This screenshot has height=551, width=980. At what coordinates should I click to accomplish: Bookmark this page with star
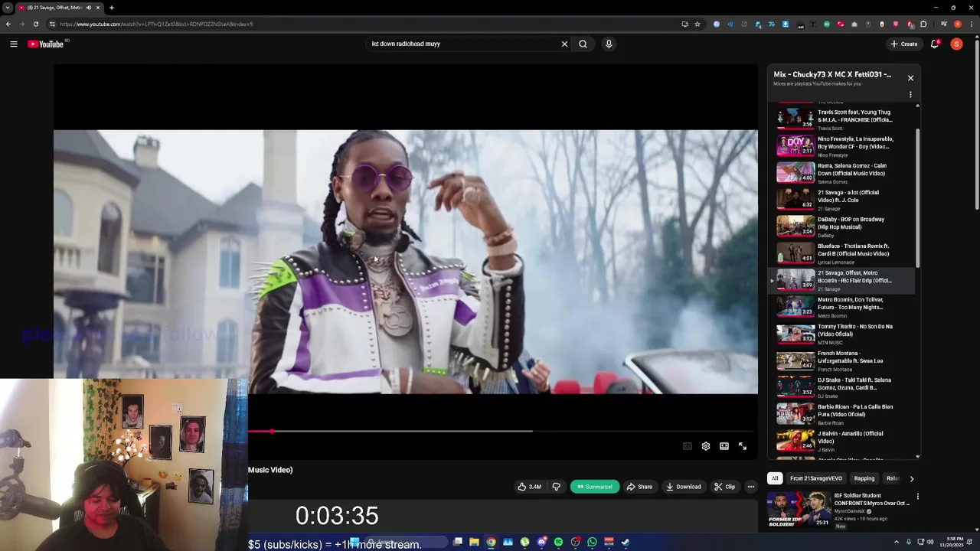pyautogui.click(x=697, y=24)
